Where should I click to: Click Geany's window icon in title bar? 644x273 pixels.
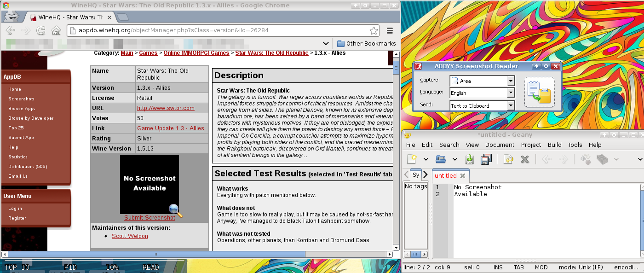(x=407, y=135)
